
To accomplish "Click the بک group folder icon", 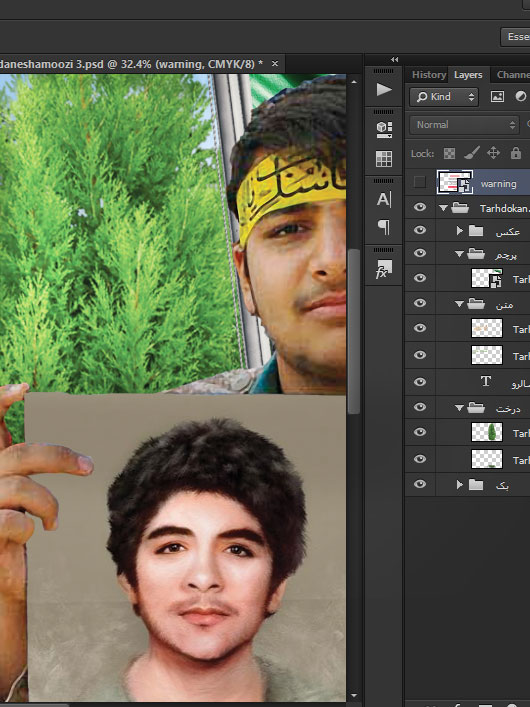I will pyautogui.click(x=476, y=485).
